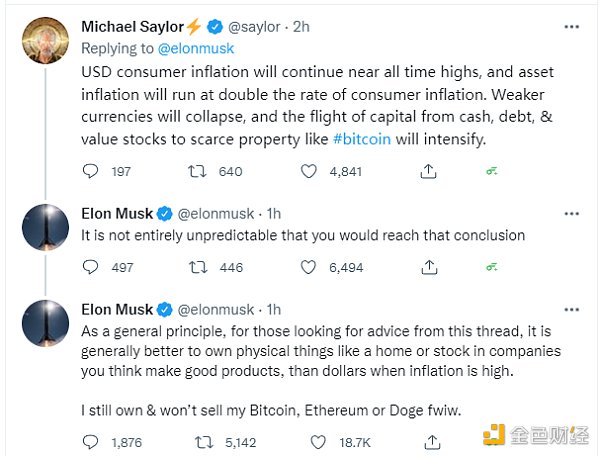
Task: Retweet Elon's tweet with 5,142 retweets
Action: 199,441
